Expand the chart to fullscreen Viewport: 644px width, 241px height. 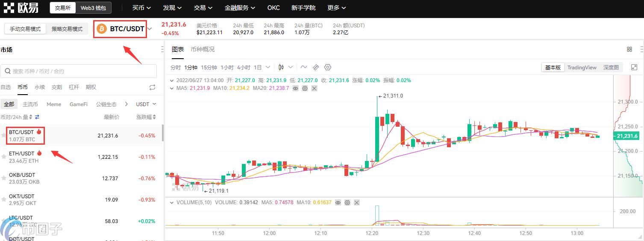point(634,67)
